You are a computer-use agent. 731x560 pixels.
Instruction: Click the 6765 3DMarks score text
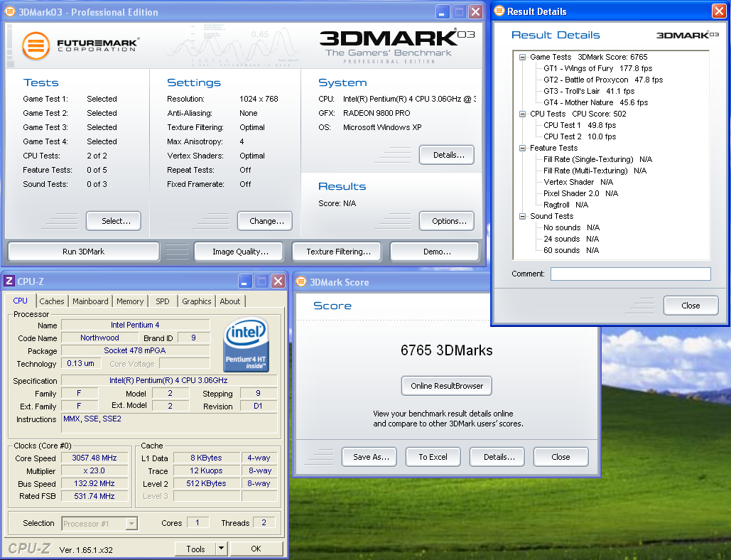[x=447, y=350]
